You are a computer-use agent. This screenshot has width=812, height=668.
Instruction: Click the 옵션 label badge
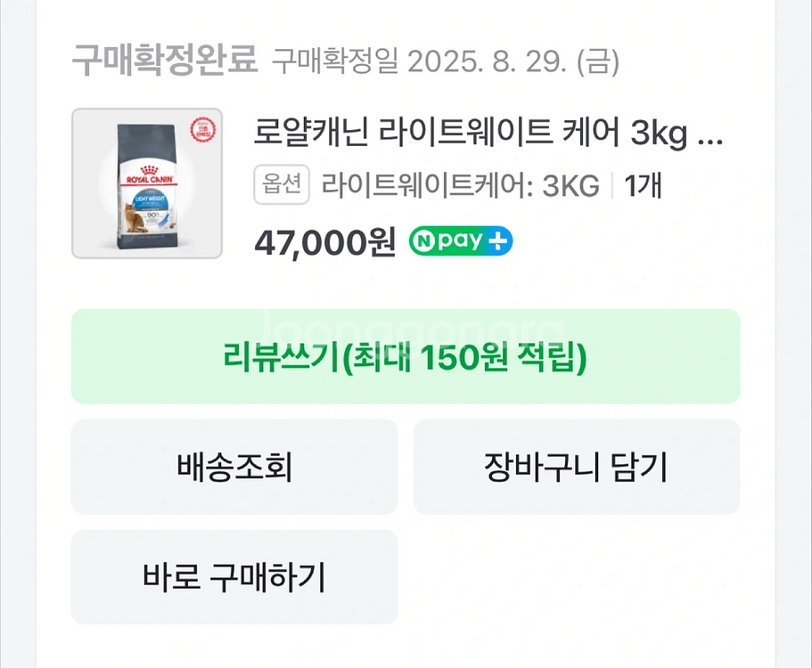(x=282, y=186)
